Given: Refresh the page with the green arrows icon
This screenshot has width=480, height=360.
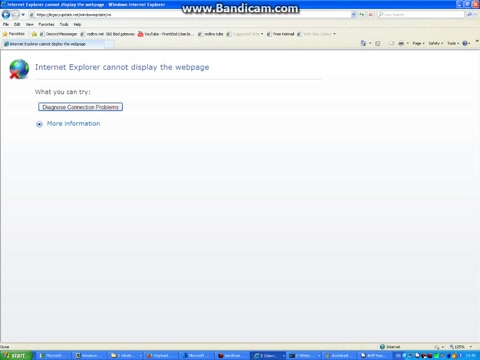Looking at the screenshot, I should (362, 15).
